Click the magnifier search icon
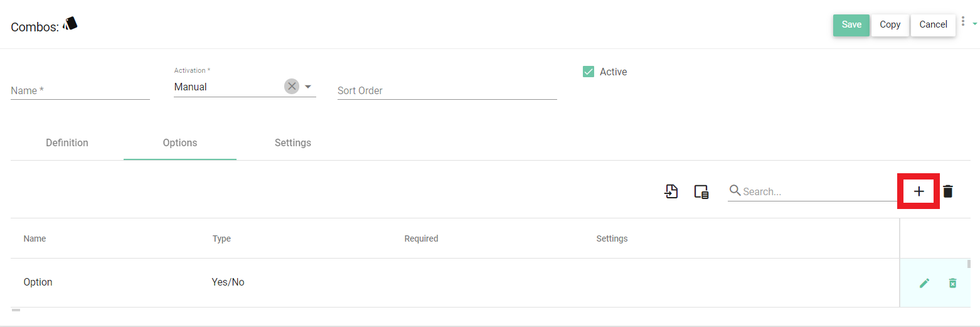980x327 pixels. 735,191
